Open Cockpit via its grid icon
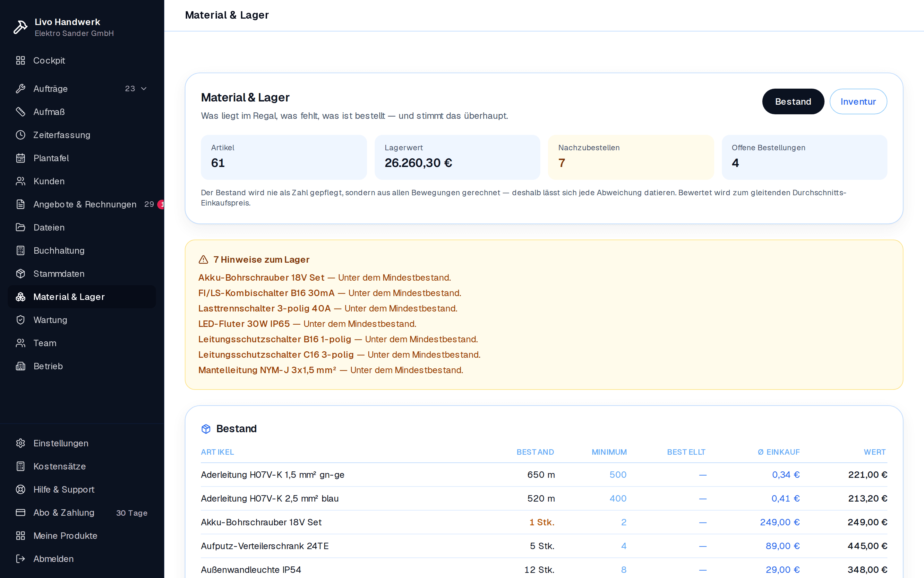This screenshot has height=578, width=924. click(21, 60)
